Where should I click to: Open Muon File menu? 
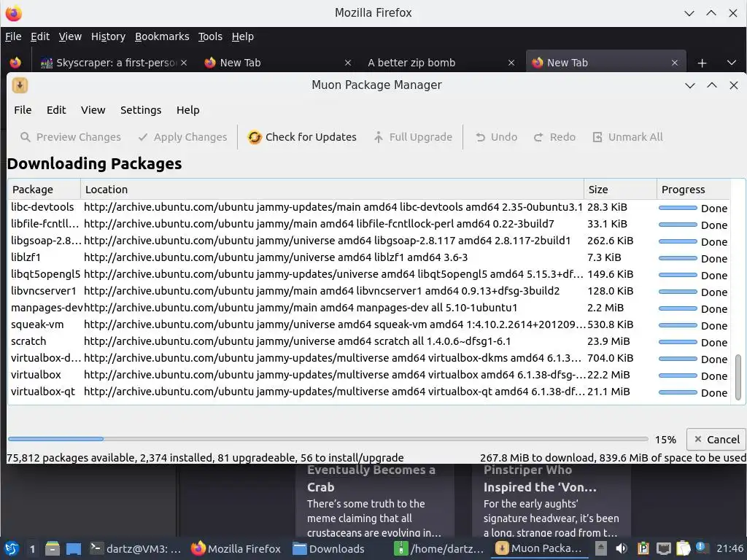23,110
